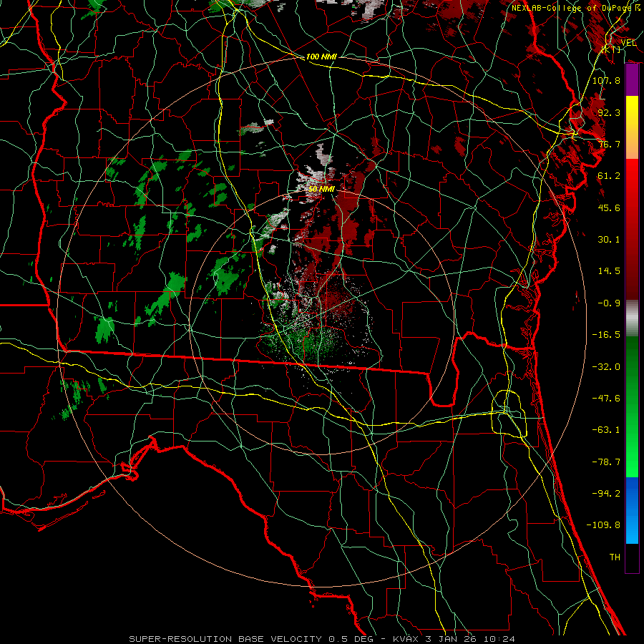
Task: Click the VEL legend heading
Action: (628, 43)
